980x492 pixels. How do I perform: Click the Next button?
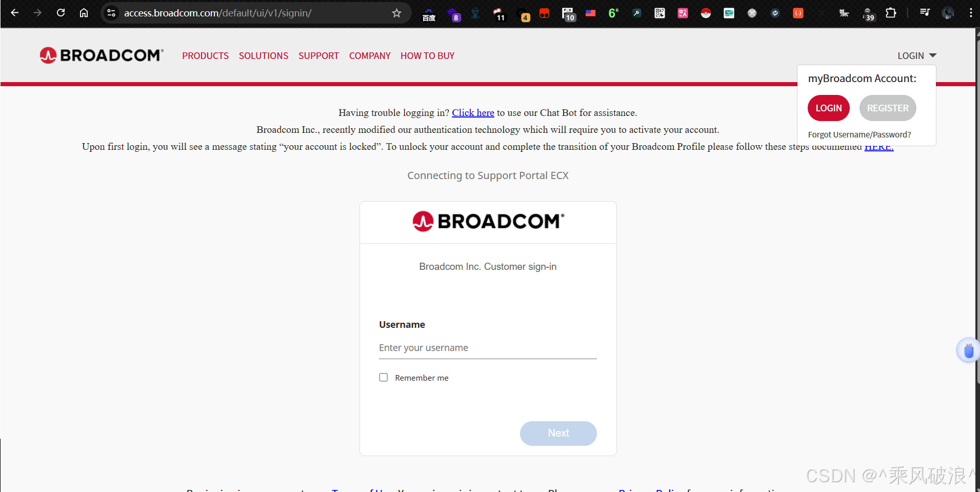tap(558, 433)
